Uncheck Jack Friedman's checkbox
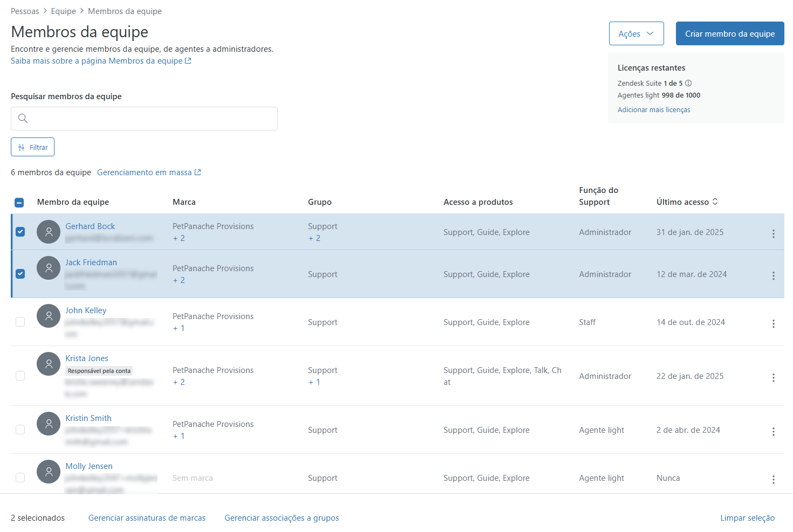This screenshot has height=532, width=793. (x=20, y=274)
